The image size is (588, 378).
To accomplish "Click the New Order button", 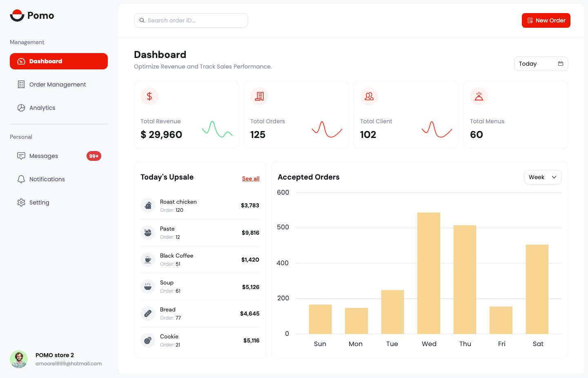I will click(546, 20).
